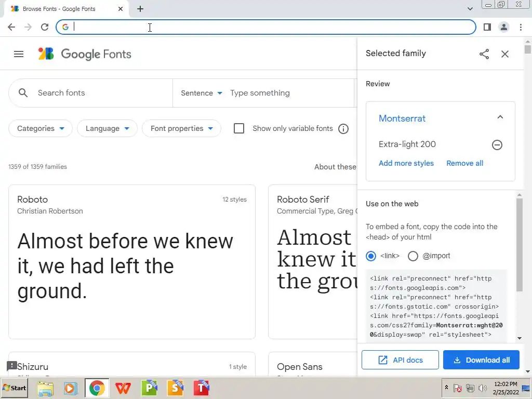Reload the current page
This screenshot has height=399, width=532.
coord(45,27)
